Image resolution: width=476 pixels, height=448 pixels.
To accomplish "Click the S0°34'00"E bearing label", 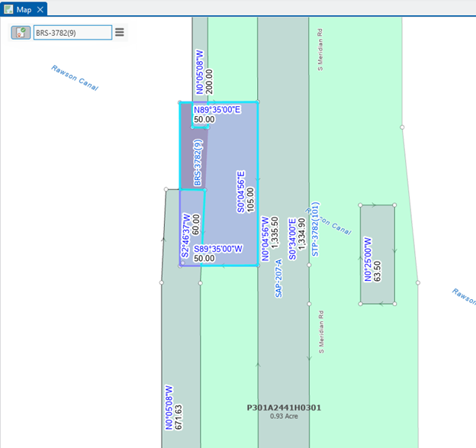I will [x=292, y=239].
